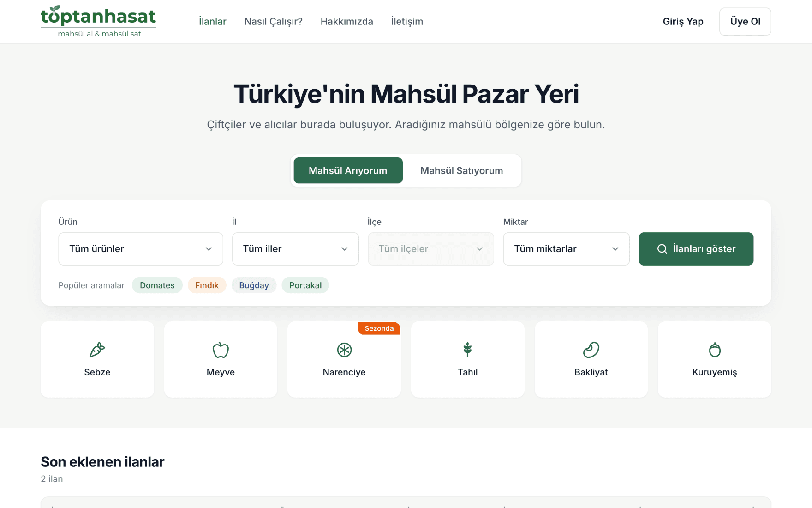Click the Tahıl category label
This screenshot has width=812, height=508.
467,372
